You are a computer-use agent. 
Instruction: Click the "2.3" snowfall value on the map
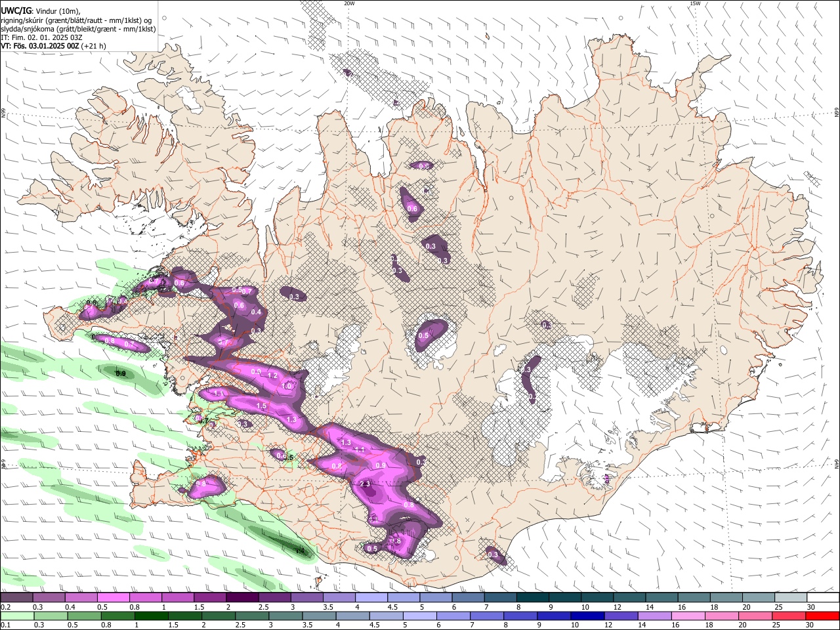tap(366, 484)
